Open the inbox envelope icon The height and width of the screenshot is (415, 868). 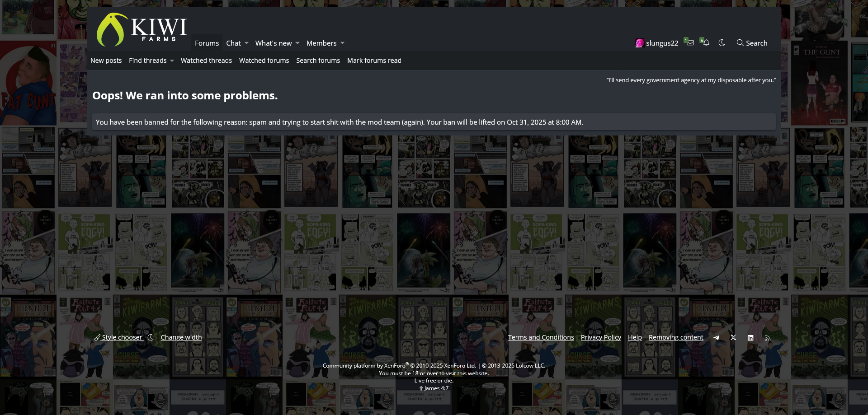pyautogui.click(x=690, y=43)
